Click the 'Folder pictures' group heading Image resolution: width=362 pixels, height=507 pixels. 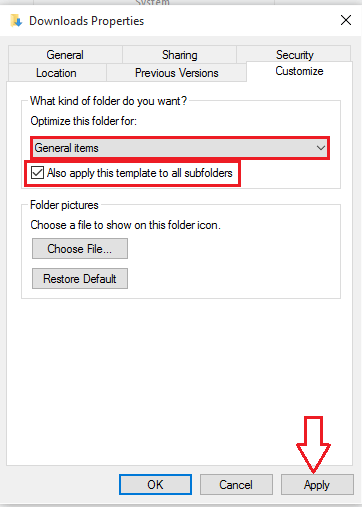point(64,205)
